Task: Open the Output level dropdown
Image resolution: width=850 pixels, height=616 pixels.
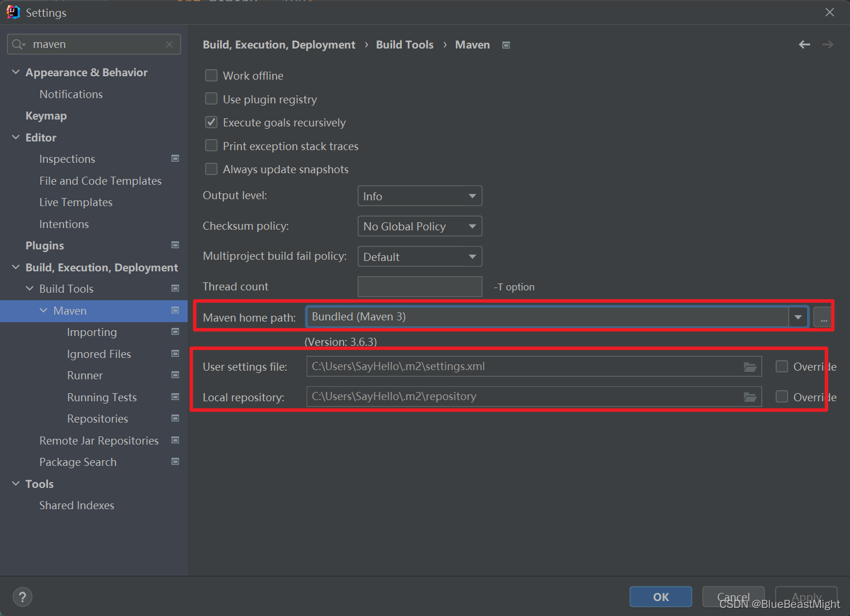Action: tap(420, 196)
